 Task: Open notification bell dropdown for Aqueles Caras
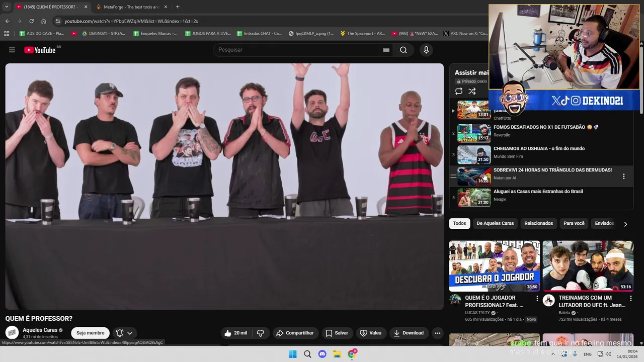(x=124, y=333)
